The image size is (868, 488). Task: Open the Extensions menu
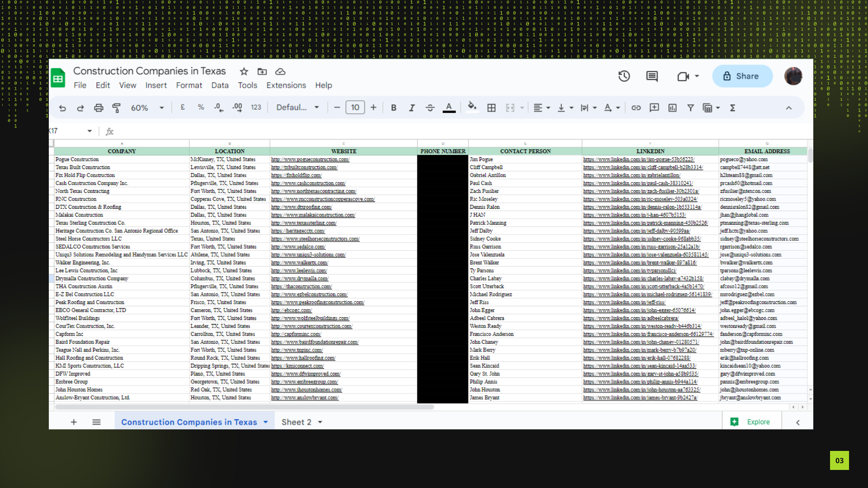pyautogui.click(x=286, y=85)
